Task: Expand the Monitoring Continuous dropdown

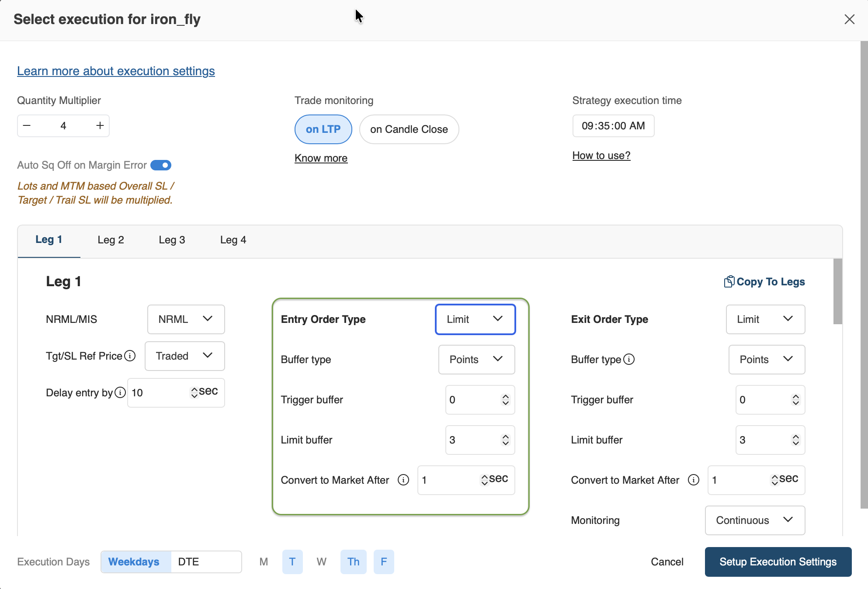Action: 755,520
